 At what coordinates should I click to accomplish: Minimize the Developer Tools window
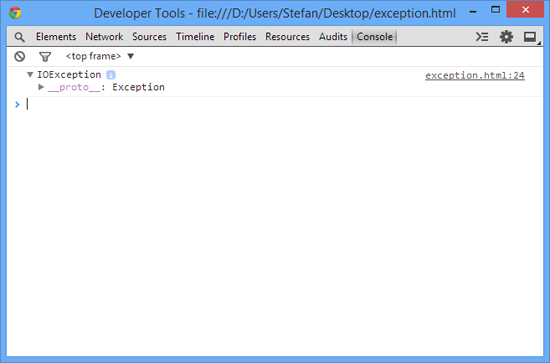473,11
